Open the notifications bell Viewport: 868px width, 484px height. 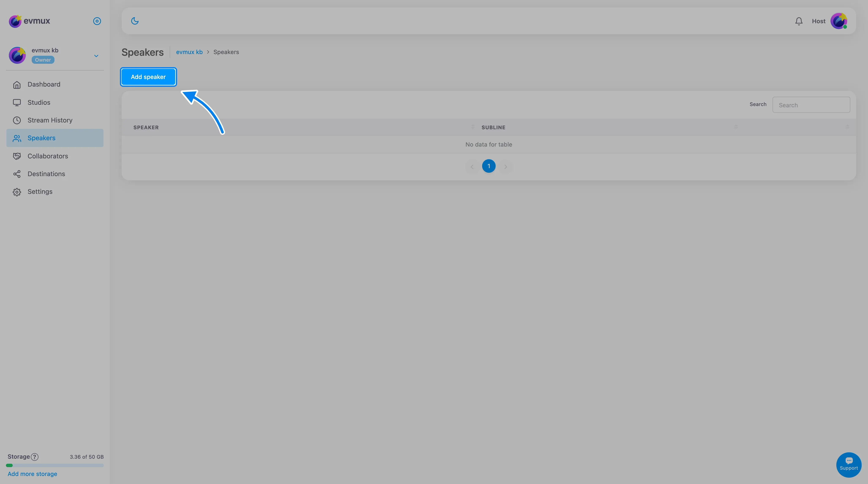[x=799, y=21]
